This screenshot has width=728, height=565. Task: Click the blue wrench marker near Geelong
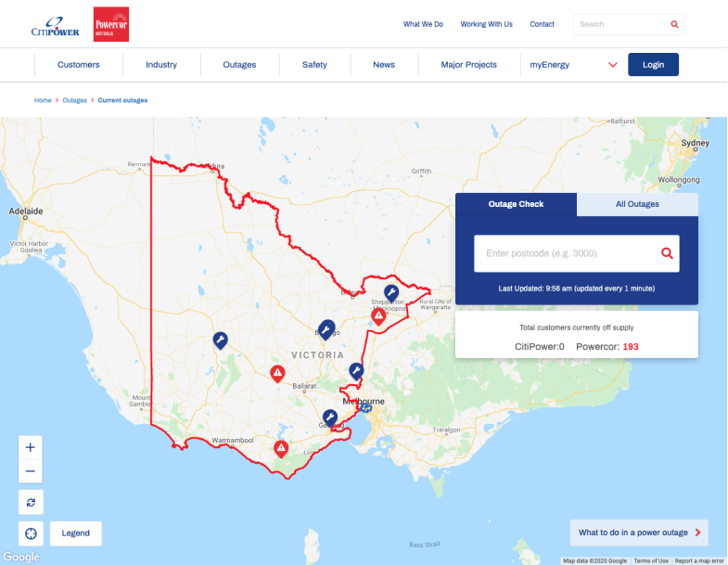coord(330,417)
